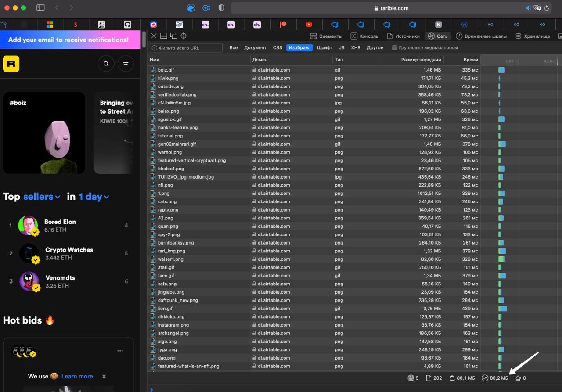Detach inspector into separate window icon
562x392 pixels.
pos(173,36)
